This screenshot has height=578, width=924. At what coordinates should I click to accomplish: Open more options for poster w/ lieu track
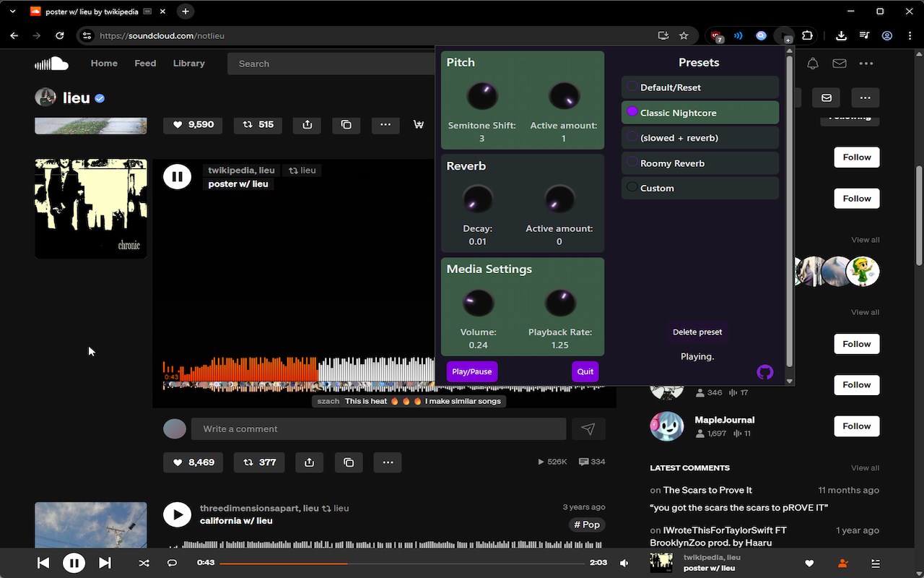(388, 462)
